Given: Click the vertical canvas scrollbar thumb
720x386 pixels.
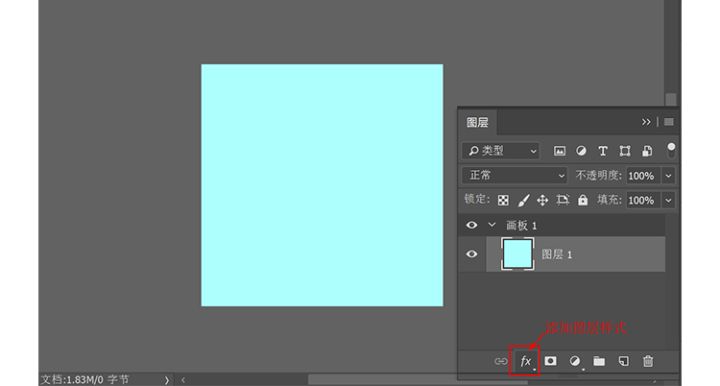Looking at the screenshot, I should (x=671, y=100).
